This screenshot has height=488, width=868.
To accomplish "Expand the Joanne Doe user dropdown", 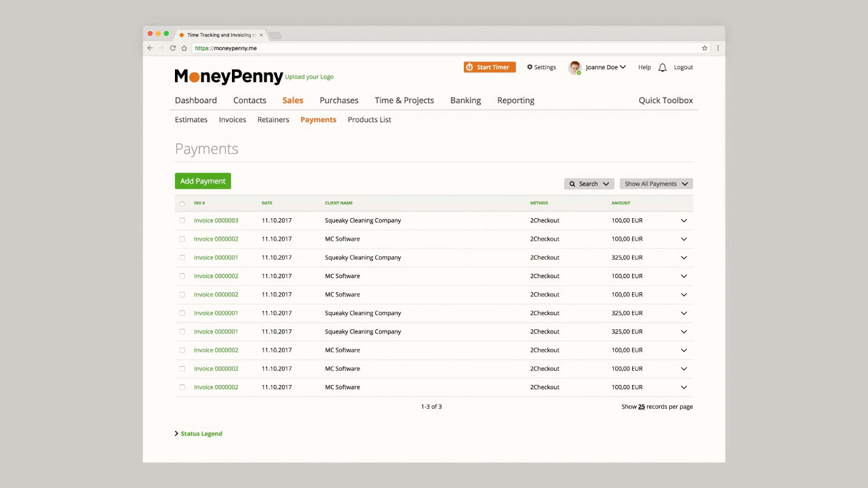I will (x=606, y=67).
